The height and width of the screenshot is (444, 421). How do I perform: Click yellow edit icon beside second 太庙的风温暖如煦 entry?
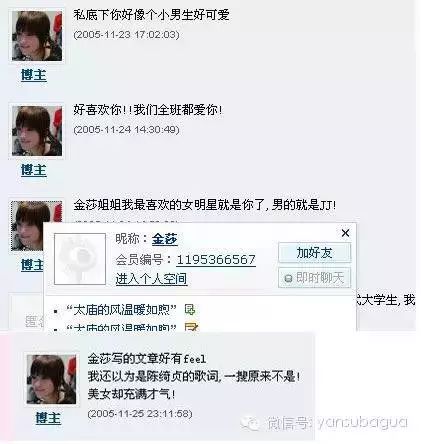(191, 327)
